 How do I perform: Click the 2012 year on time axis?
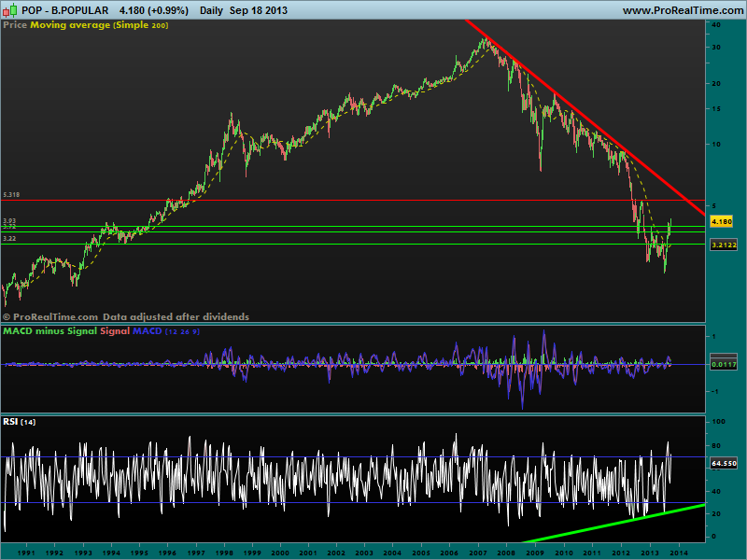[620, 553]
